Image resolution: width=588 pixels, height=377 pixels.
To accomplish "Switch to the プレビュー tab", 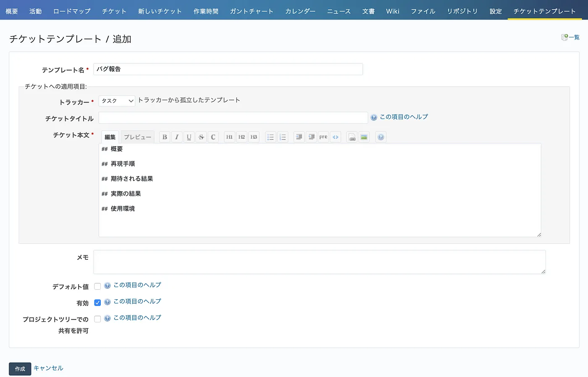I will tap(137, 137).
